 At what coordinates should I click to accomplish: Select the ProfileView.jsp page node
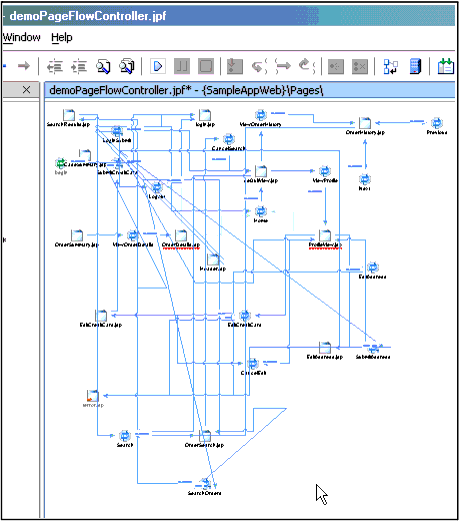[325, 235]
